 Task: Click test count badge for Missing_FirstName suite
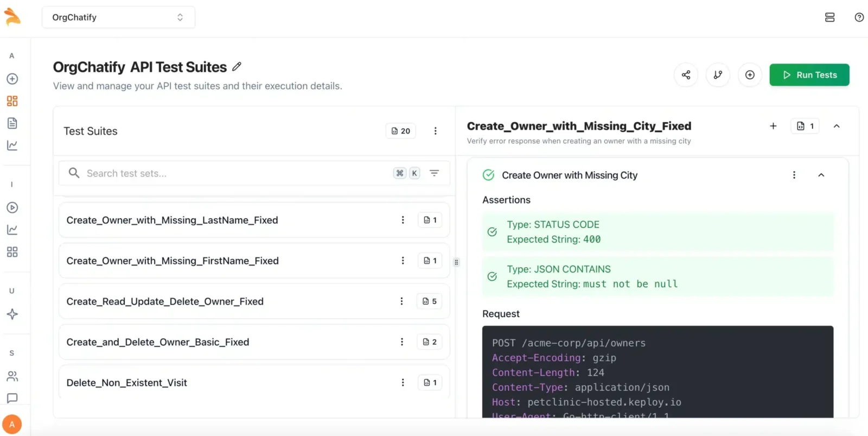point(430,261)
